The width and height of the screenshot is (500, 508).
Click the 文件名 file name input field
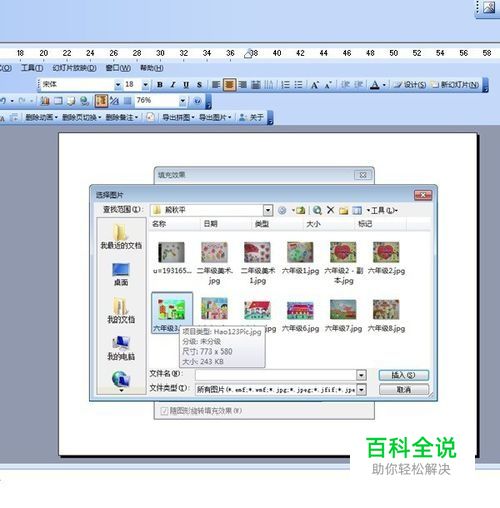click(276, 375)
